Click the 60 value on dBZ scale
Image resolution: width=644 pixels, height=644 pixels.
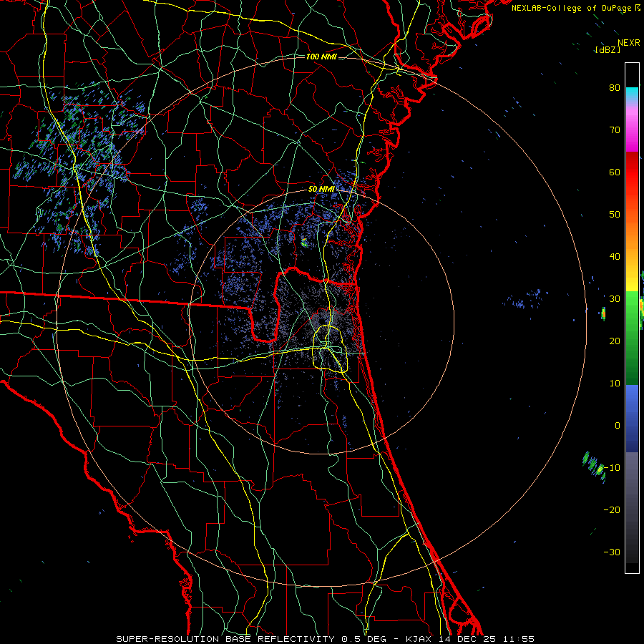click(x=615, y=172)
